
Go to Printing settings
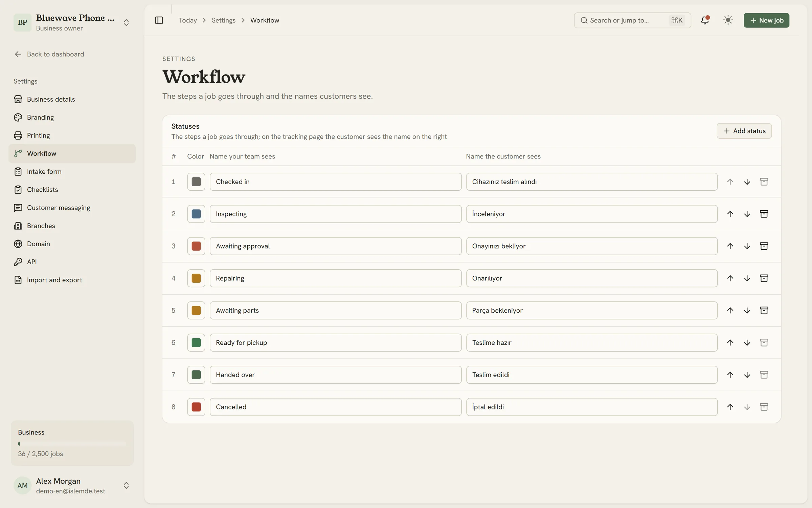tap(72, 135)
